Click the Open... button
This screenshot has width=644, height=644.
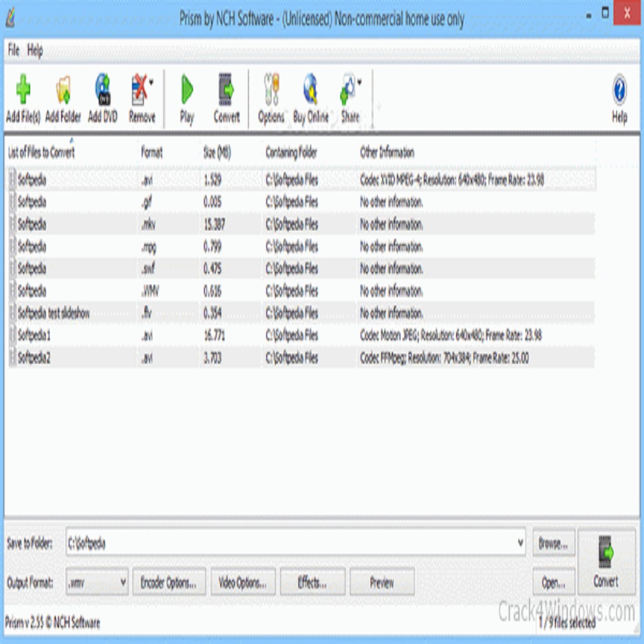click(x=553, y=582)
